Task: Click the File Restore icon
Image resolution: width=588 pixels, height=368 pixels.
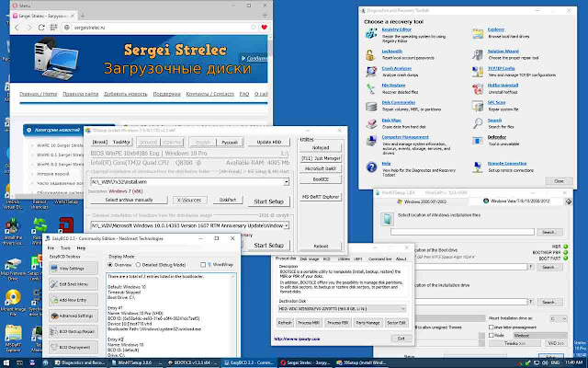Action: pyautogui.click(x=370, y=88)
